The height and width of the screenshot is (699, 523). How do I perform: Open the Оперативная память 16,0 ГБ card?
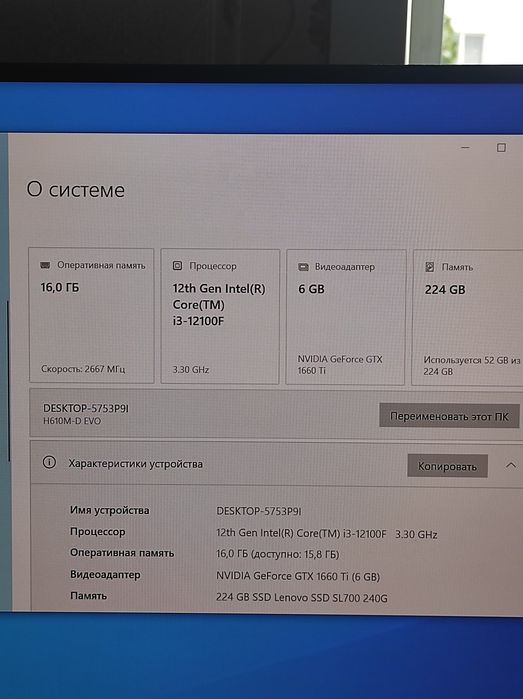tap(91, 316)
